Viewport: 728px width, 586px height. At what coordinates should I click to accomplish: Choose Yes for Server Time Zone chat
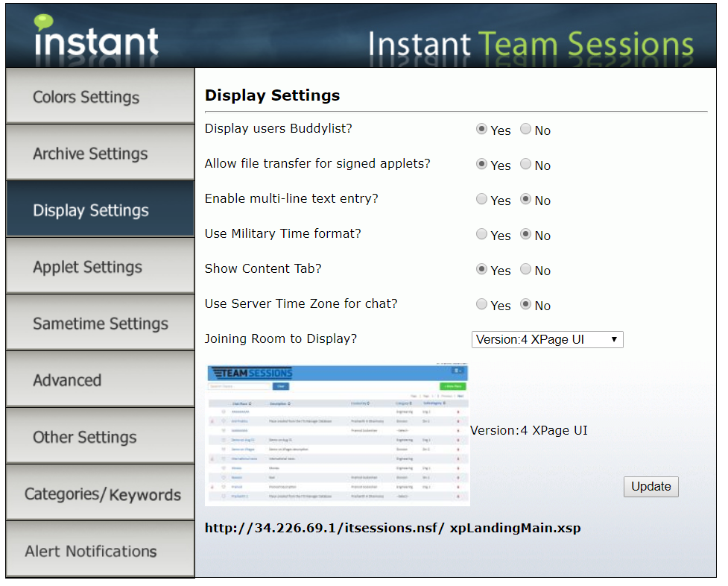click(x=481, y=304)
